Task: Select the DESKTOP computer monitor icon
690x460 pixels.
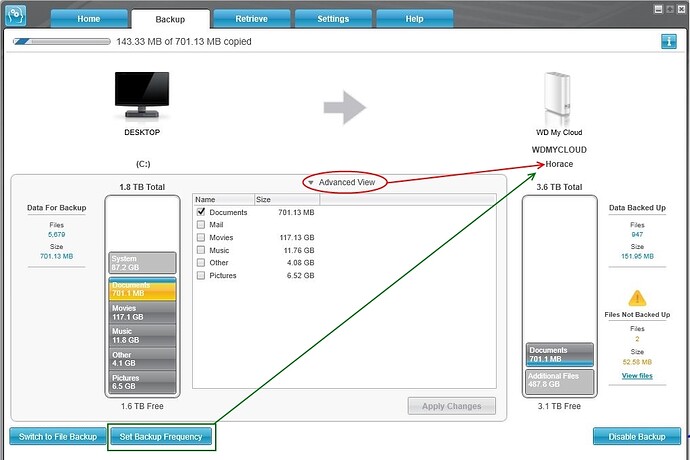Action: point(142,96)
